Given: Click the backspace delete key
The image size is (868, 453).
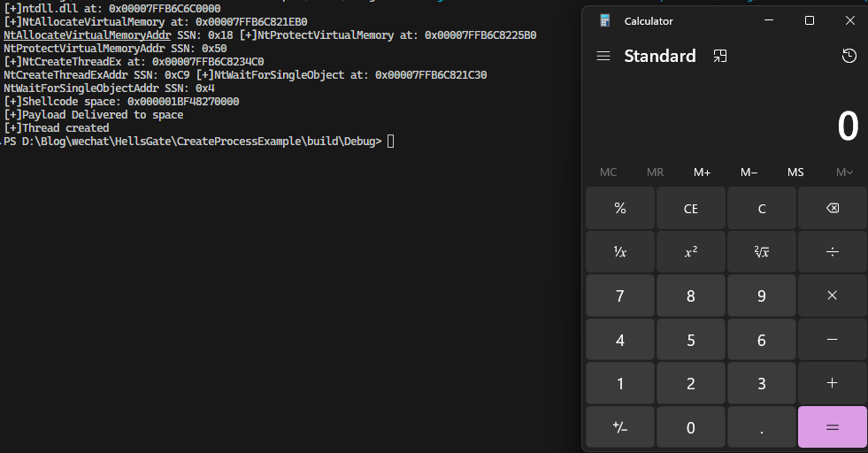Looking at the screenshot, I should click(x=832, y=208).
